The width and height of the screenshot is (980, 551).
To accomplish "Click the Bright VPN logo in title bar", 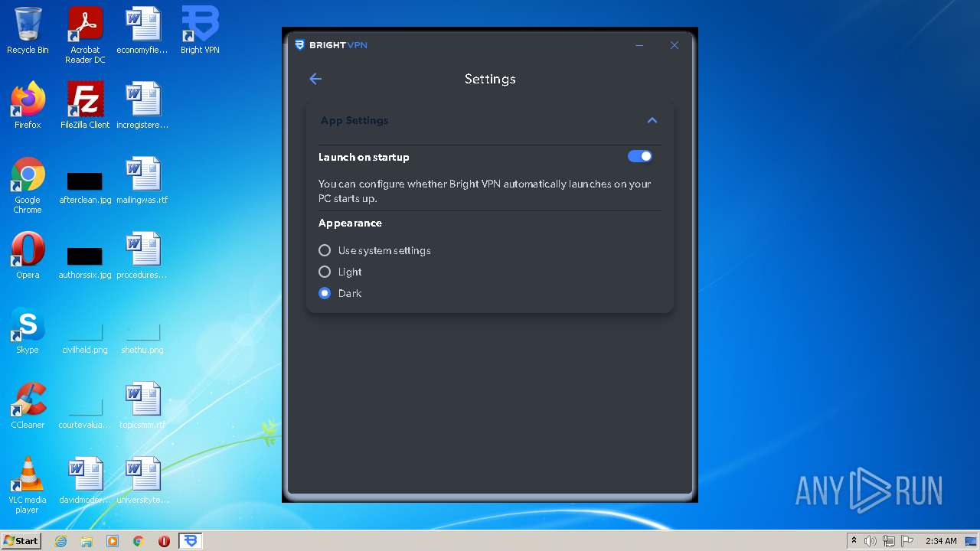I will (x=331, y=45).
